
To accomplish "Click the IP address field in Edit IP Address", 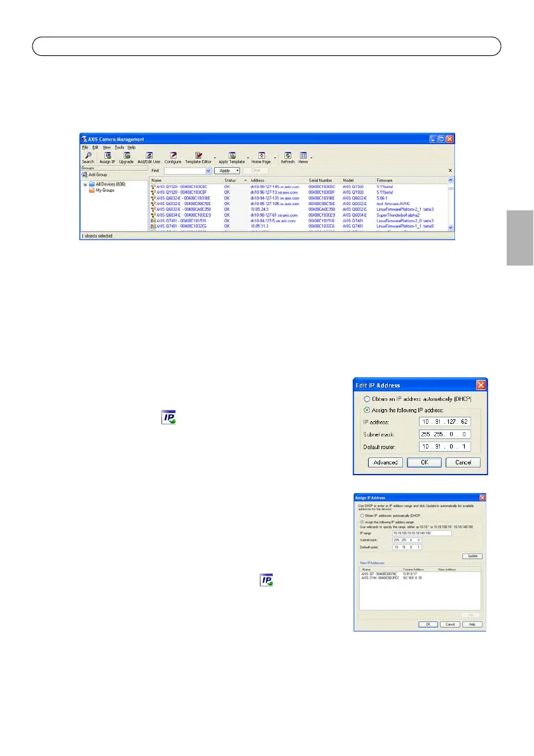I will [x=445, y=422].
